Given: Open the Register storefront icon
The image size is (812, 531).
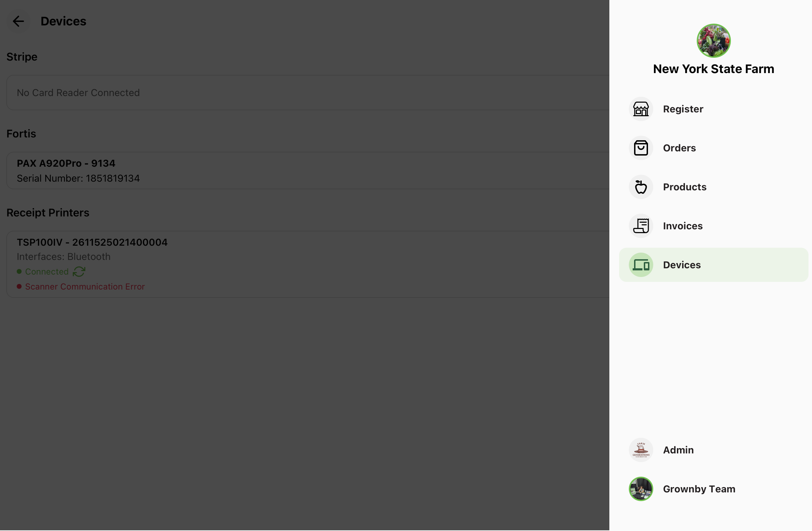Looking at the screenshot, I should pyautogui.click(x=641, y=109).
